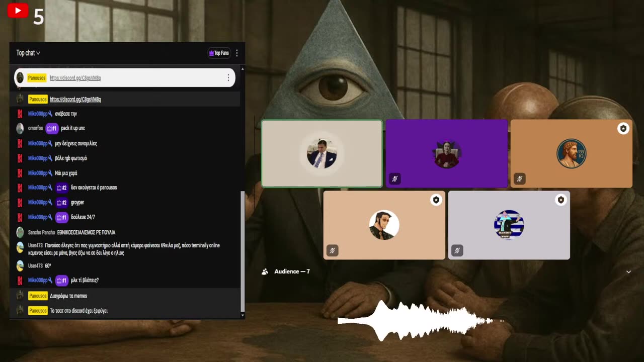
Task: Click Mike008pp avatar on 'βάλε rgb φωτισμό' message
Action: click(20, 158)
